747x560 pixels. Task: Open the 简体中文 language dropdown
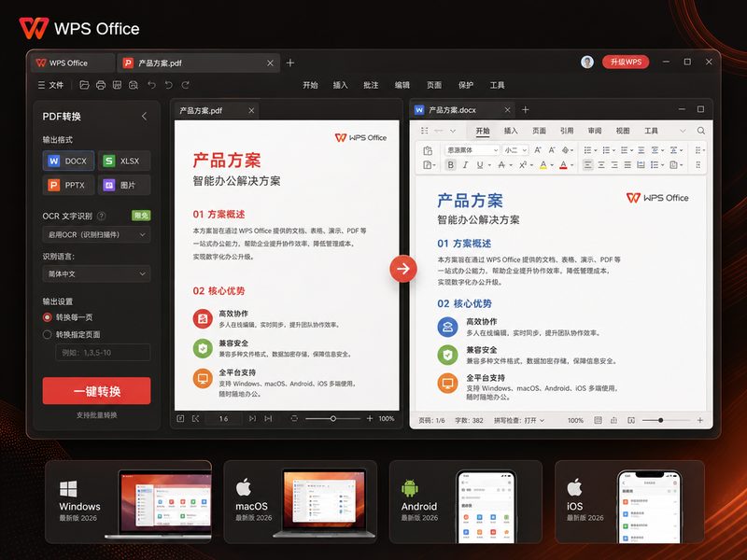coord(97,273)
